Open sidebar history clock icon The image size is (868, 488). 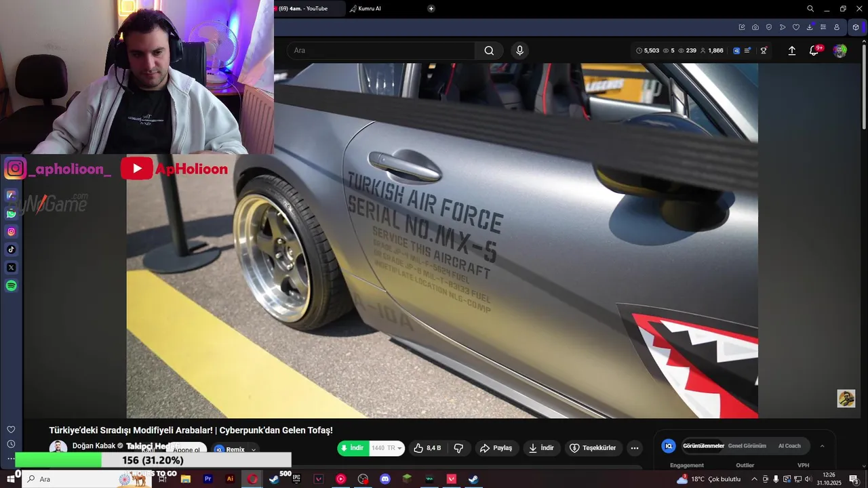(11, 444)
